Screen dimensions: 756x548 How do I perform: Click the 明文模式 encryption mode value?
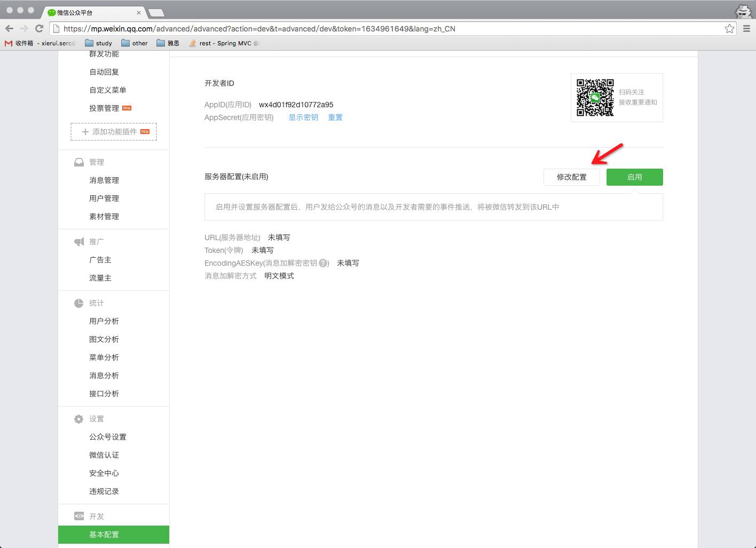click(279, 276)
